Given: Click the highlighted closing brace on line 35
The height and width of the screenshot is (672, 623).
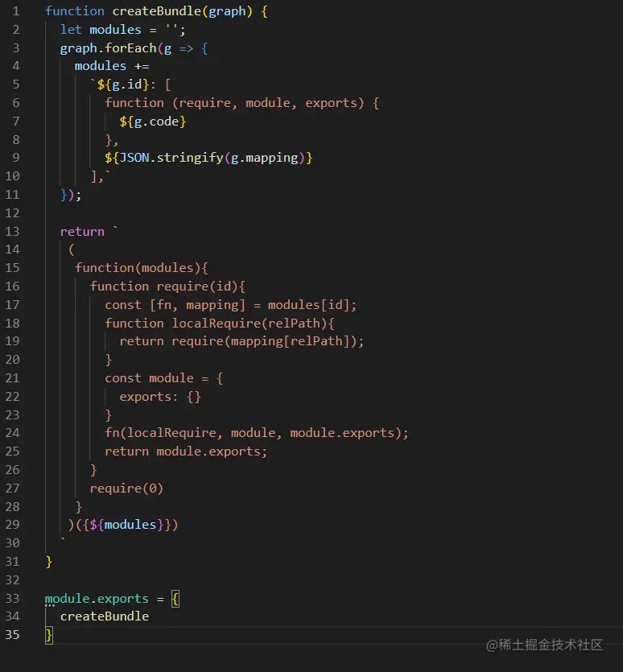Looking at the screenshot, I should point(49,635).
